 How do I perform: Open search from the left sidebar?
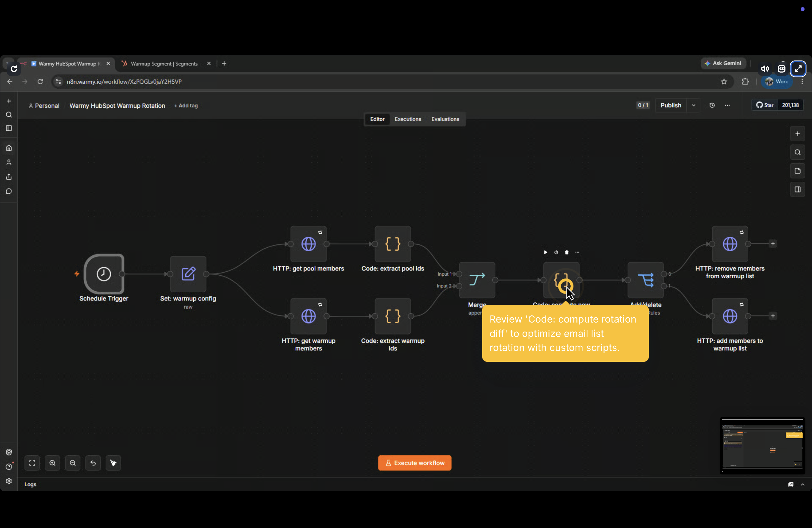click(9, 115)
